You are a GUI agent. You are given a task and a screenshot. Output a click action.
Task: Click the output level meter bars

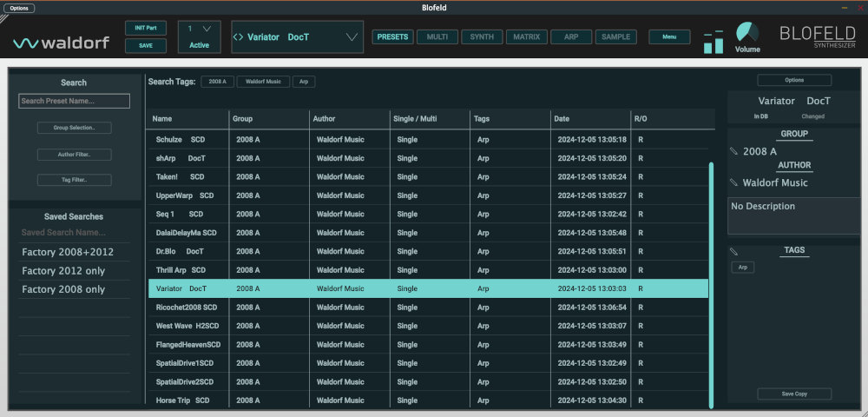tap(713, 42)
